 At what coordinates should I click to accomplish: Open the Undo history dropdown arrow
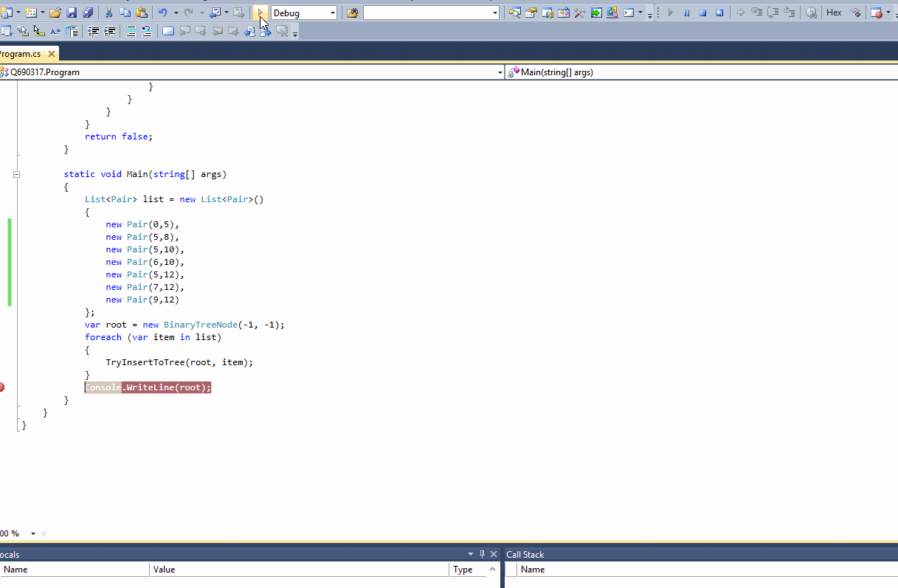coord(176,13)
